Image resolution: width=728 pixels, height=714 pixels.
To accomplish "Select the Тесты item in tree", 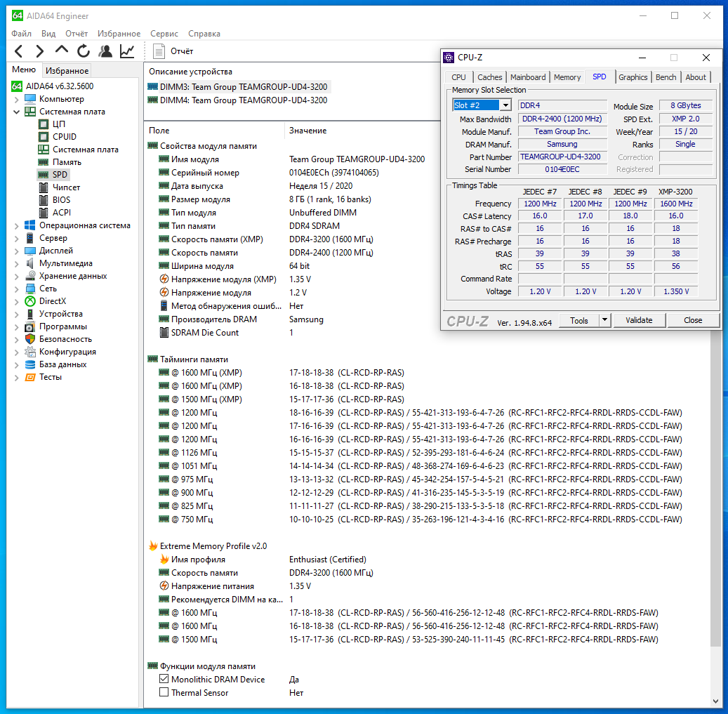I will (50, 377).
